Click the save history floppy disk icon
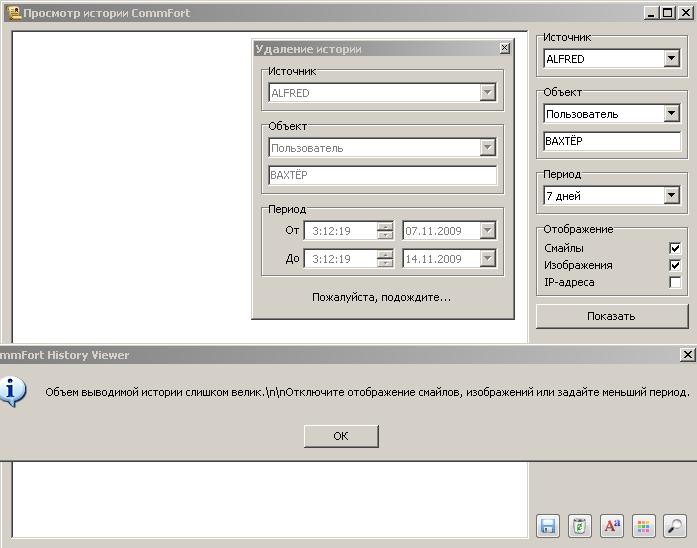Image resolution: width=697 pixels, height=548 pixels. coord(548,526)
